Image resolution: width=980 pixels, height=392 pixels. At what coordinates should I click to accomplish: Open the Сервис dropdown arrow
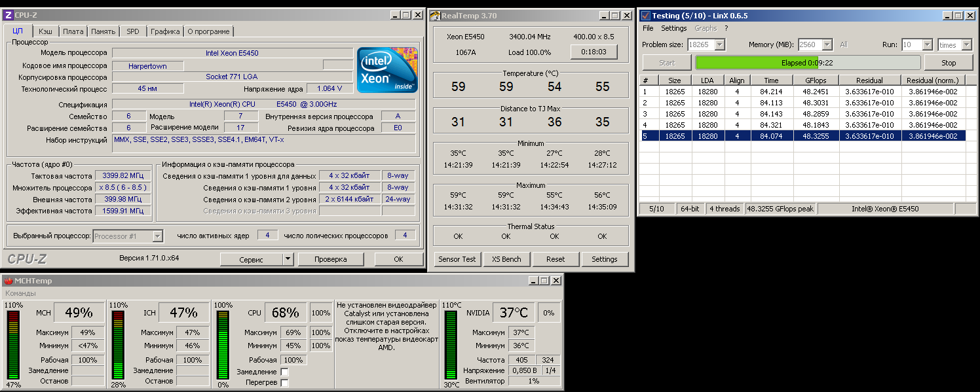[288, 259]
